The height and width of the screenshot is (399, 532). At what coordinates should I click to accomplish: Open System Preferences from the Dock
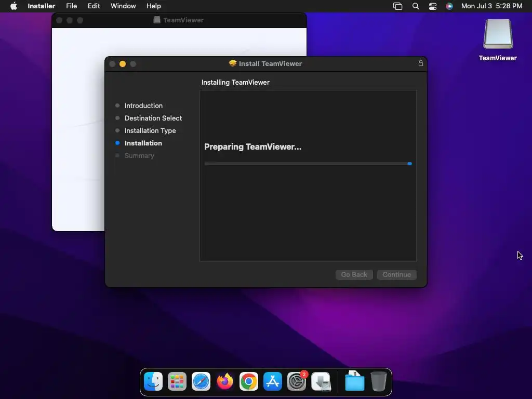pos(297,381)
